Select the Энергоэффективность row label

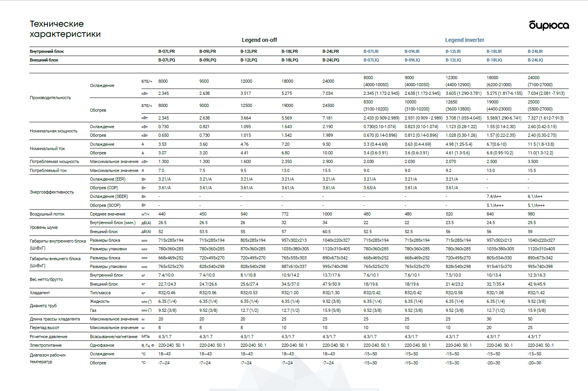pos(52,192)
